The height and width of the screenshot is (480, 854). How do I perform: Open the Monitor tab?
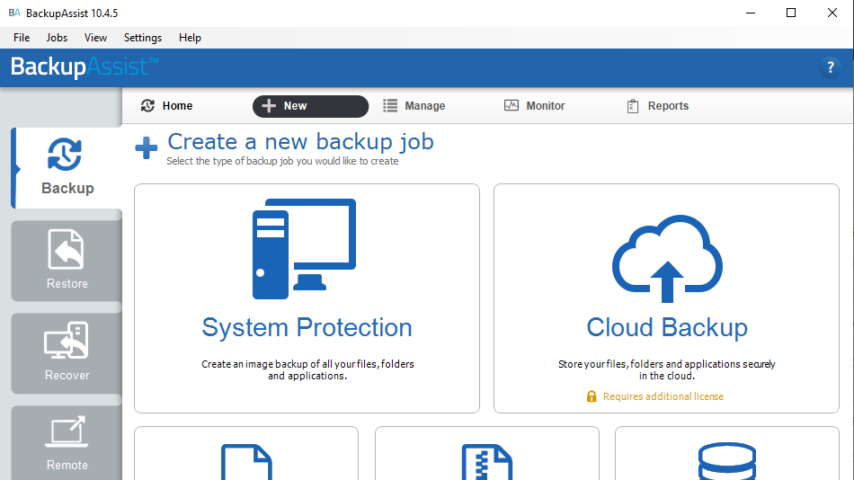(534, 106)
